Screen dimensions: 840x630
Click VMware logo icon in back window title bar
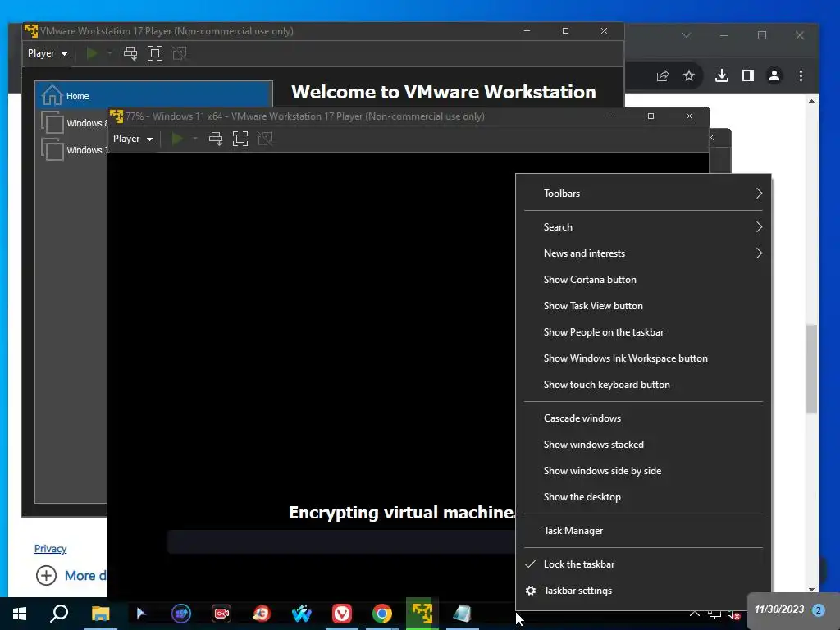[x=31, y=30]
